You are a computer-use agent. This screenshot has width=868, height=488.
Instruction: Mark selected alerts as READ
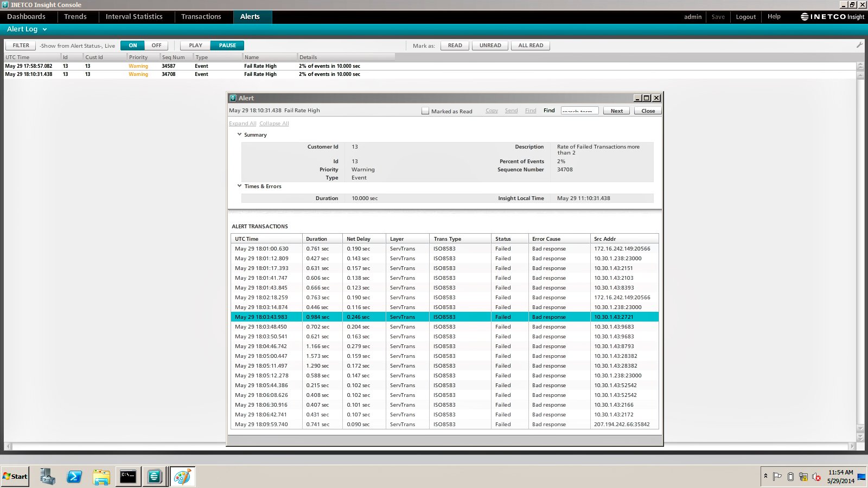pos(455,46)
